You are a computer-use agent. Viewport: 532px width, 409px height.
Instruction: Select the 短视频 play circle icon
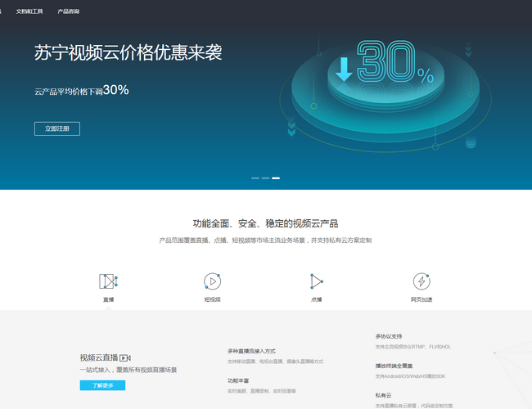pos(212,281)
